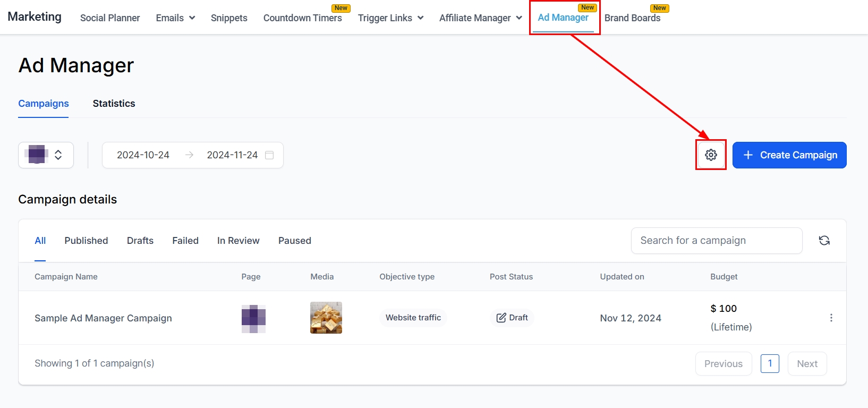Open the campaign media thumbnail
This screenshot has width=868, height=408.
point(326,318)
